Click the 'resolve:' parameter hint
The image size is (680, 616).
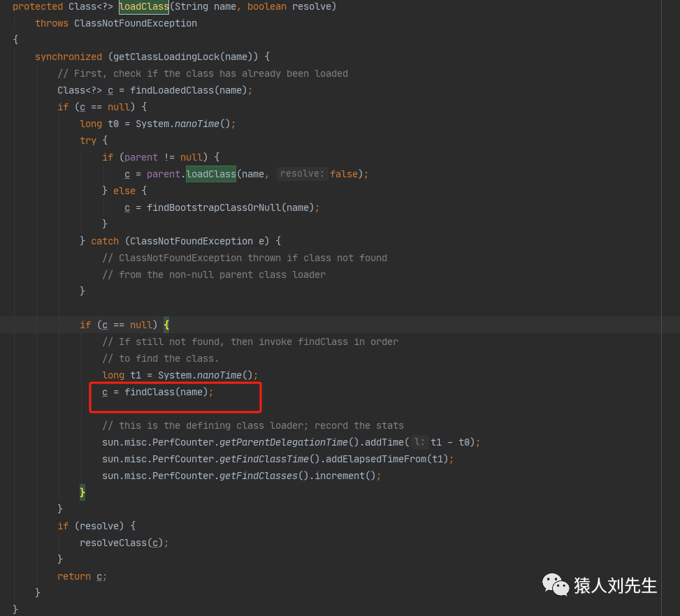click(302, 174)
